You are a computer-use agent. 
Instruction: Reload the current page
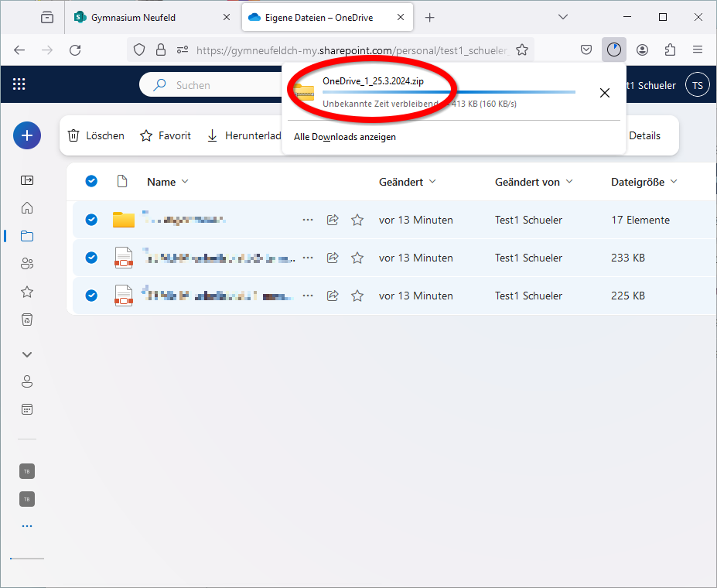(75, 50)
